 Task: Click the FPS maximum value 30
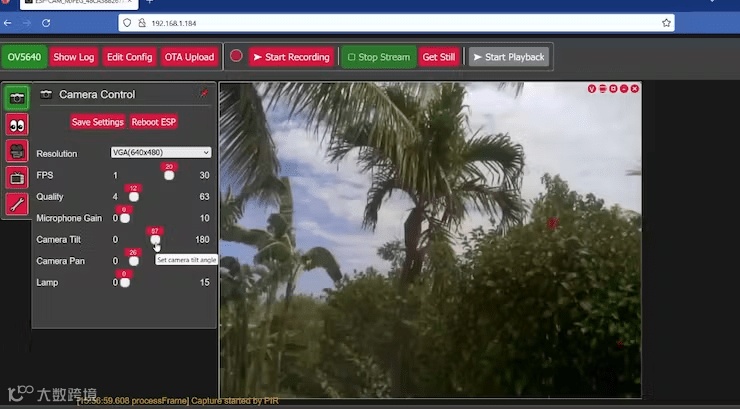[x=204, y=175]
